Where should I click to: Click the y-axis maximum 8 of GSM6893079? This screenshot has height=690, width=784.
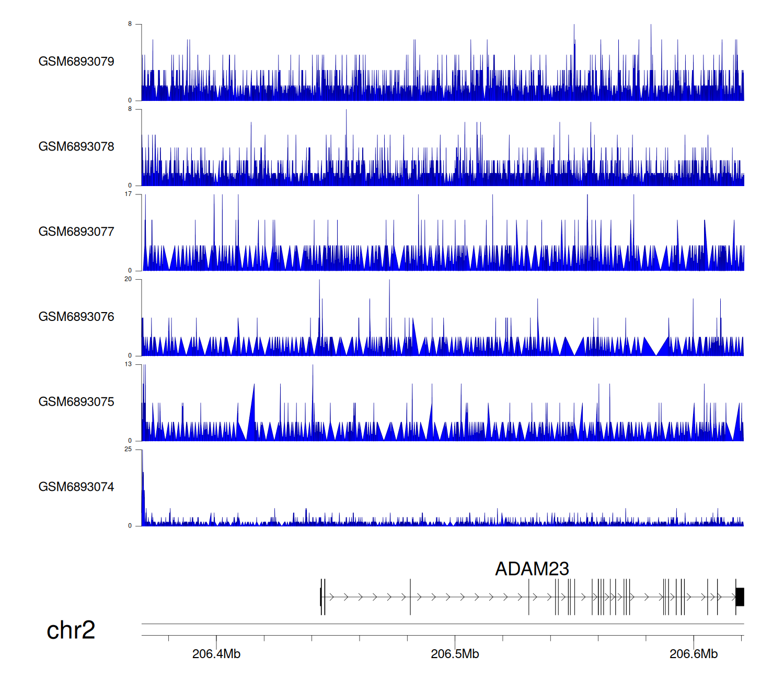click(130, 24)
